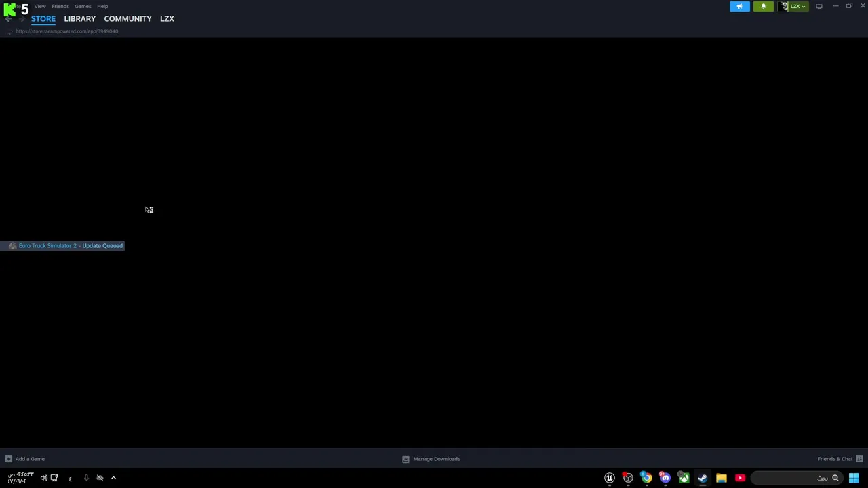Open the red-badged app left of Chrome
This screenshot has width=868, height=488.
[x=628, y=479]
